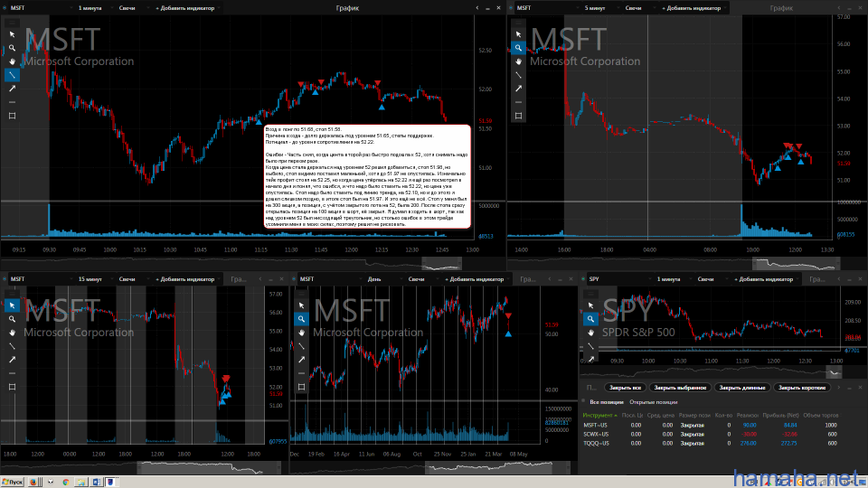Click the 'Закрыть короткие' button
The height and width of the screenshot is (488, 868).
coord(802,388)
